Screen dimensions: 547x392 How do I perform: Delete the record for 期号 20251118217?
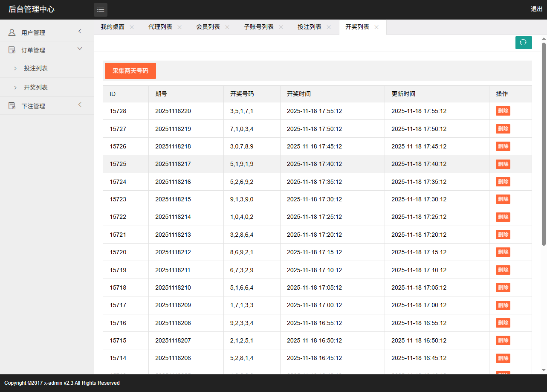(x=503, y=164)
